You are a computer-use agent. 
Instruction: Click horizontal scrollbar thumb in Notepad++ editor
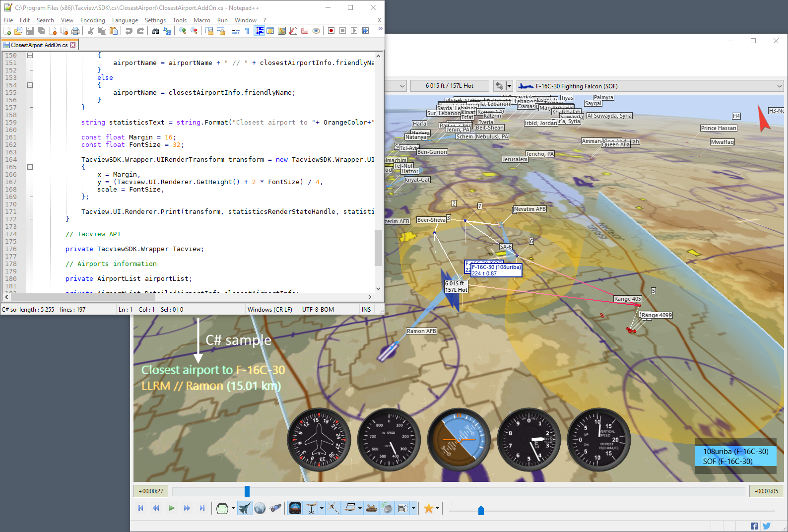[82, 297]
